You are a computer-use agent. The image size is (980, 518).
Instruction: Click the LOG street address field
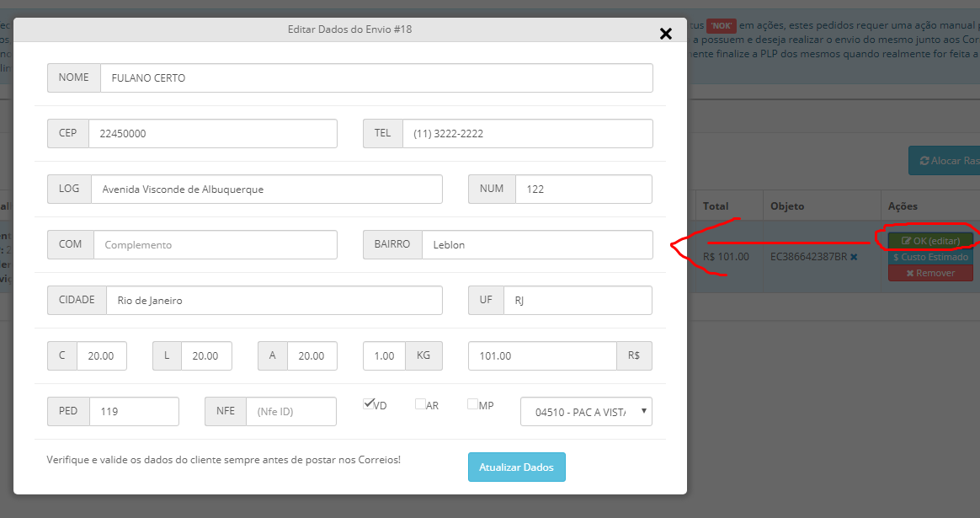click(x=267, y=190)
